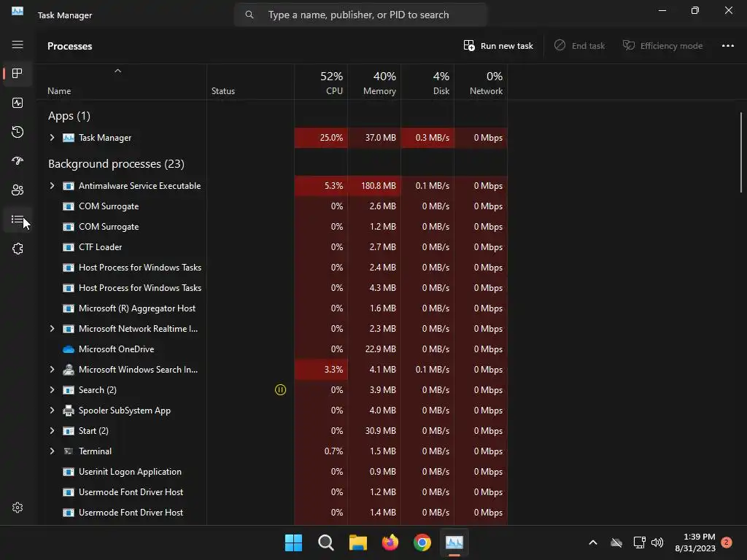
Task: Focus the process search field
Action: 360,15
